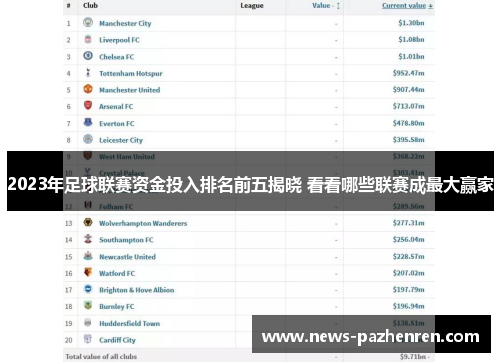
Task: Click the $256.04m value cell
Action: tap(408, 239)
